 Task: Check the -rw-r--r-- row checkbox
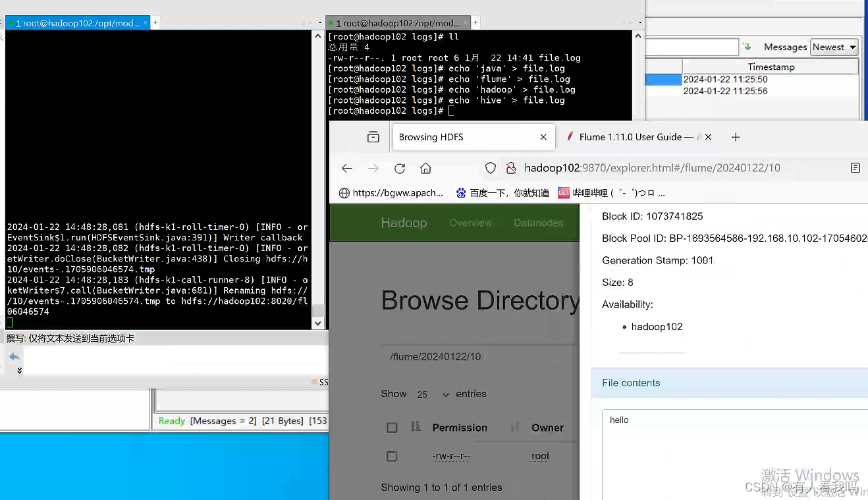pyautogui.click(x=392, y=456)
